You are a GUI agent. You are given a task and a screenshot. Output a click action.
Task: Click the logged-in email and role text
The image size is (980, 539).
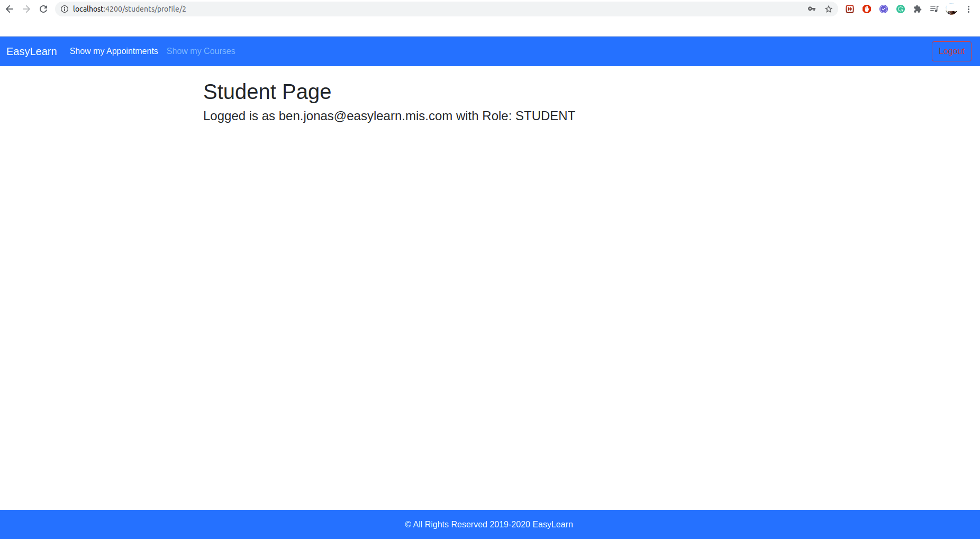[389, 116]
